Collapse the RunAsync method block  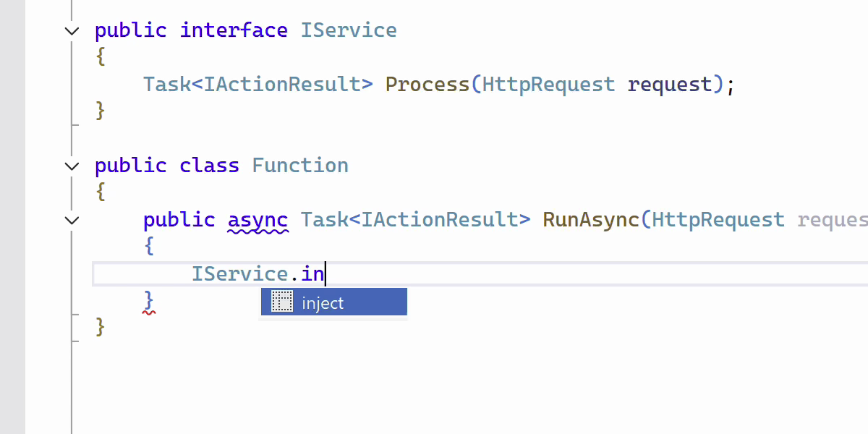click(72, 220)
